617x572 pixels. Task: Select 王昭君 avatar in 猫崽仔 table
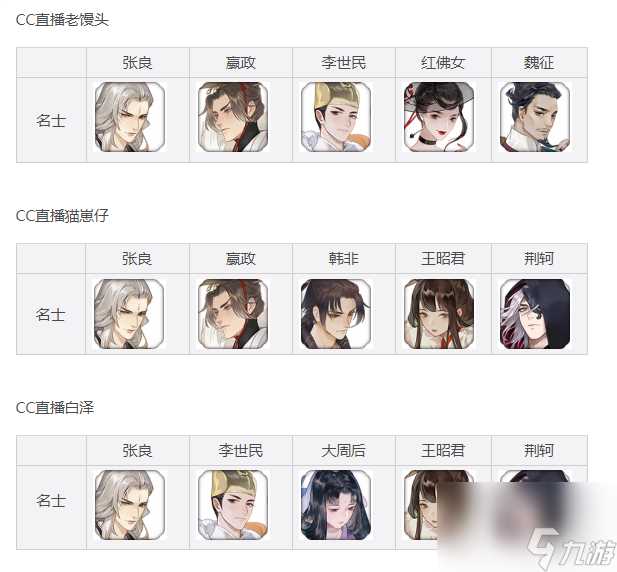439,314
